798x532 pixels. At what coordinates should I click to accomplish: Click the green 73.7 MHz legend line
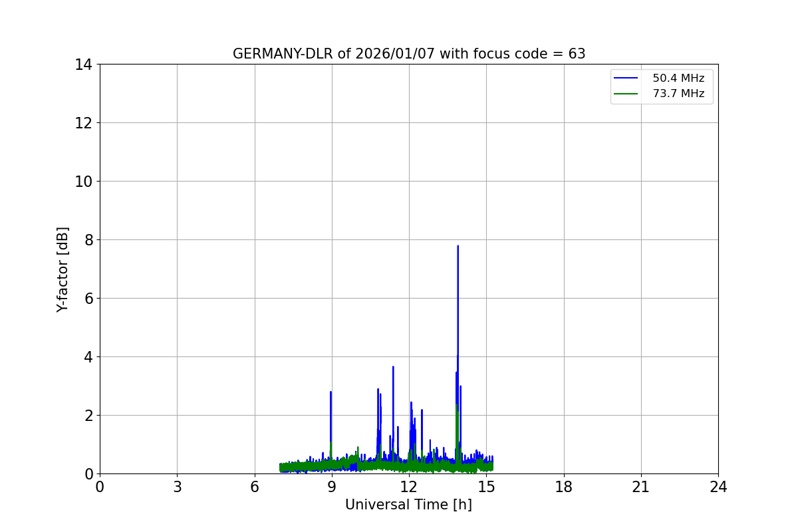626,94
